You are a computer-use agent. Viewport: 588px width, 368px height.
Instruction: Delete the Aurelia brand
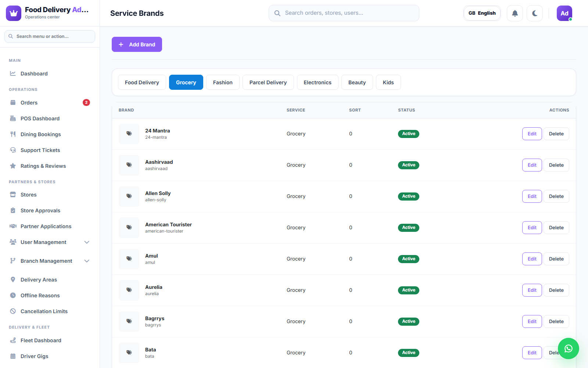pos(556,290)
